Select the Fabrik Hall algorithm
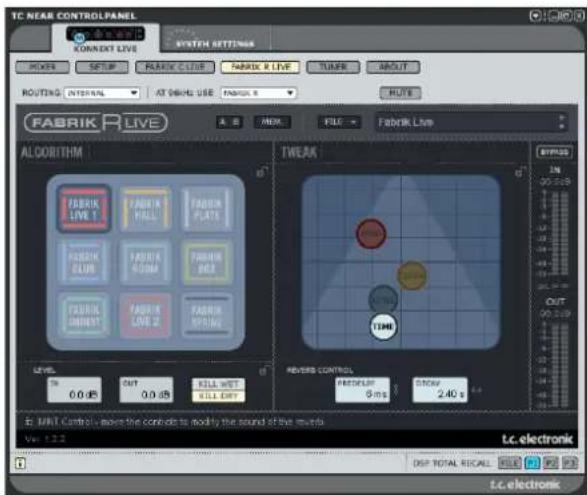 coord(145,209)
